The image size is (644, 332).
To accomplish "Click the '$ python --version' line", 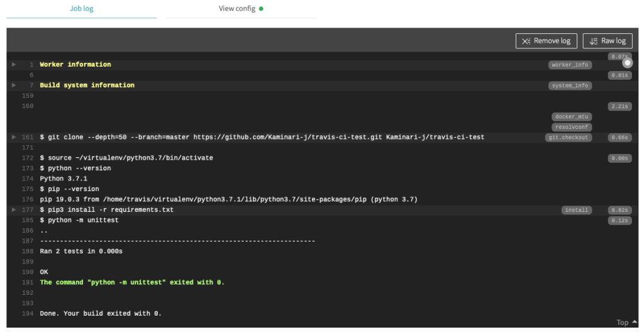I will [75, 168].
